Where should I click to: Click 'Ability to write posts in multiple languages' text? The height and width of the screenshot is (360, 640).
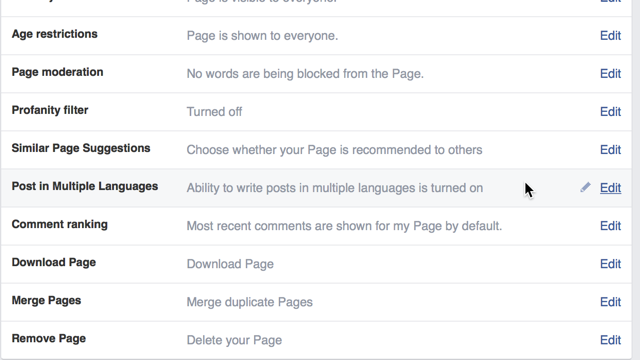335,188
